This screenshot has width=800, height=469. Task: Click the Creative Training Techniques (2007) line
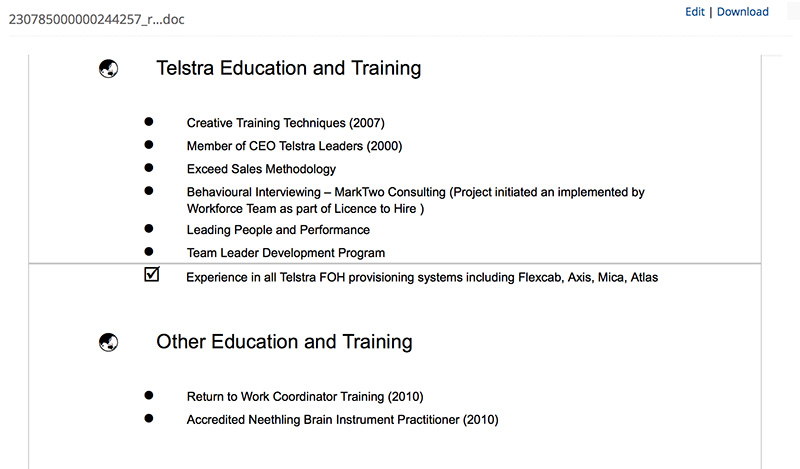pyautogui.click(x=285, y=123)
